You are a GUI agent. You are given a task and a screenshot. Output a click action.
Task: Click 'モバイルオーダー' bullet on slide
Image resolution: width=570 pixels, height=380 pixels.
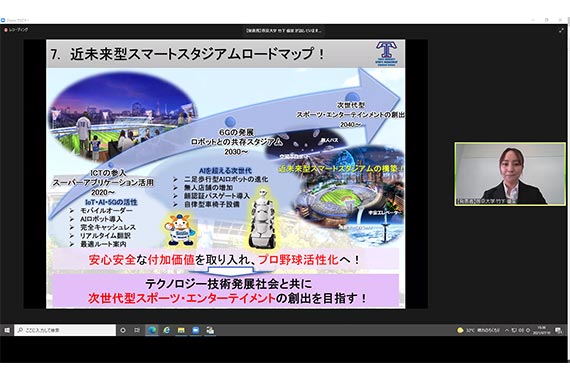pos(106,211)
